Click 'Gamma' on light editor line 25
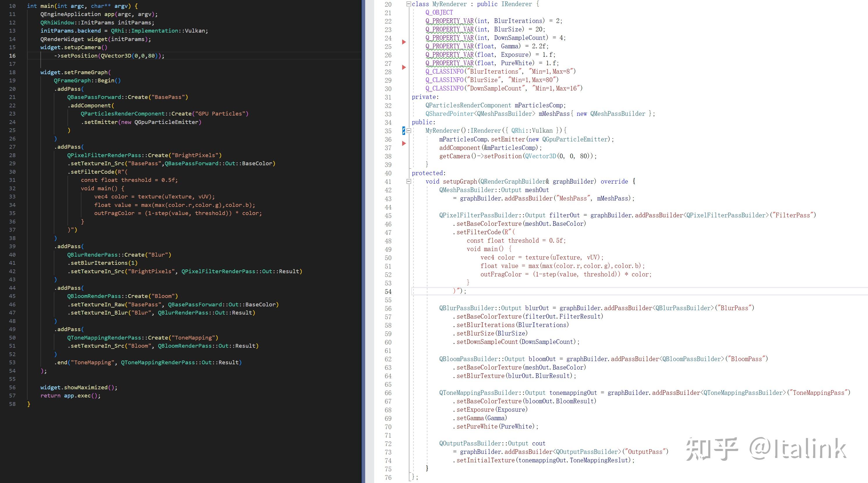 (509, 46)
